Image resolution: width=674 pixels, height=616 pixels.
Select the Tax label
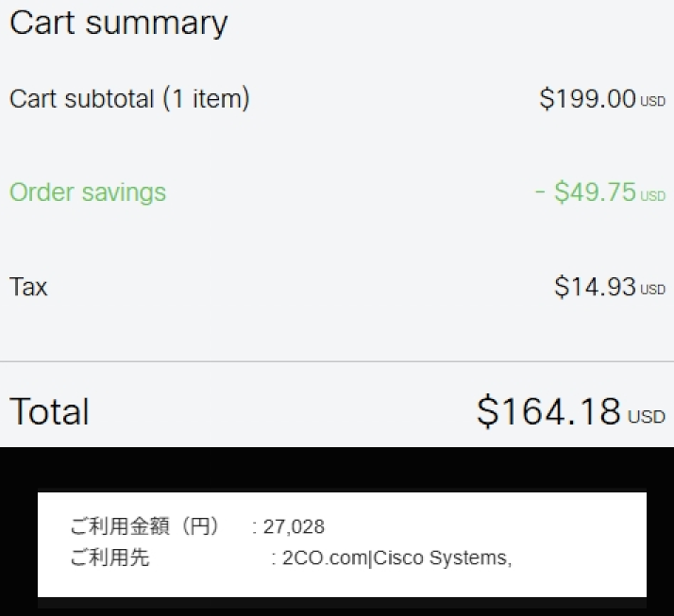(x=28, y=287)
